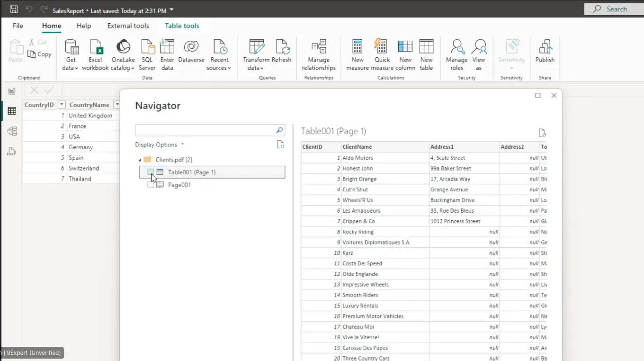The width and height of the screenshot is (644, 361).
Task: Select Page001 in the tree
Action: pos(179,185)
